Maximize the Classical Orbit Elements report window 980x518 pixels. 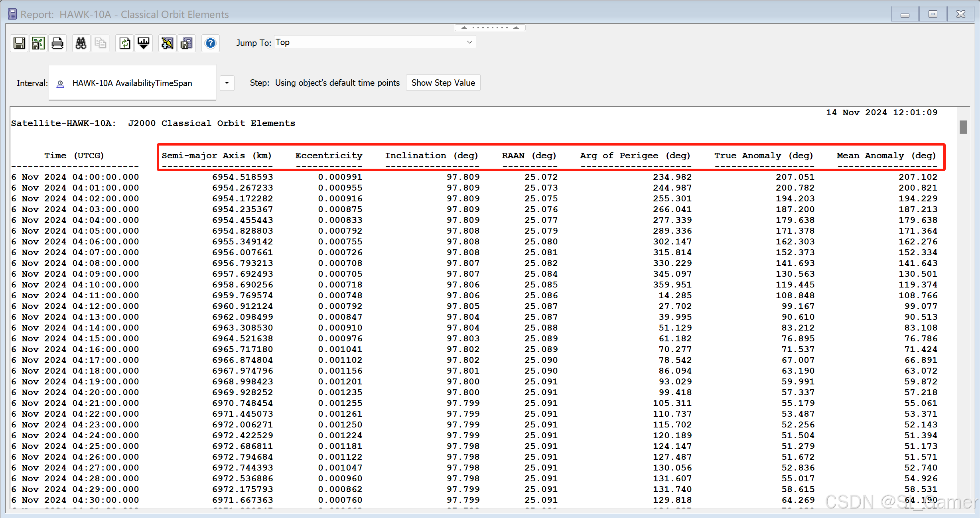(933, 14)
